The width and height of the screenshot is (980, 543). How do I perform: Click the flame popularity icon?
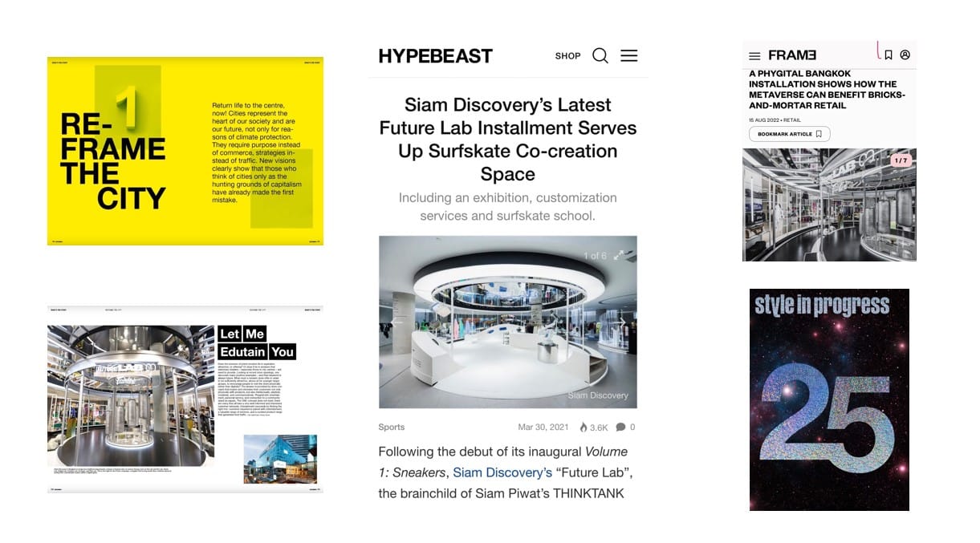pos(584,428)
